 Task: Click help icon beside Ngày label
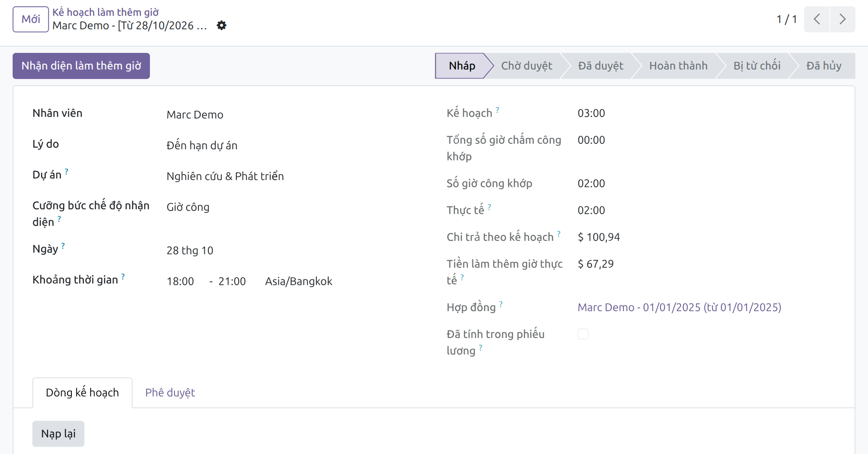coord(63,246)
